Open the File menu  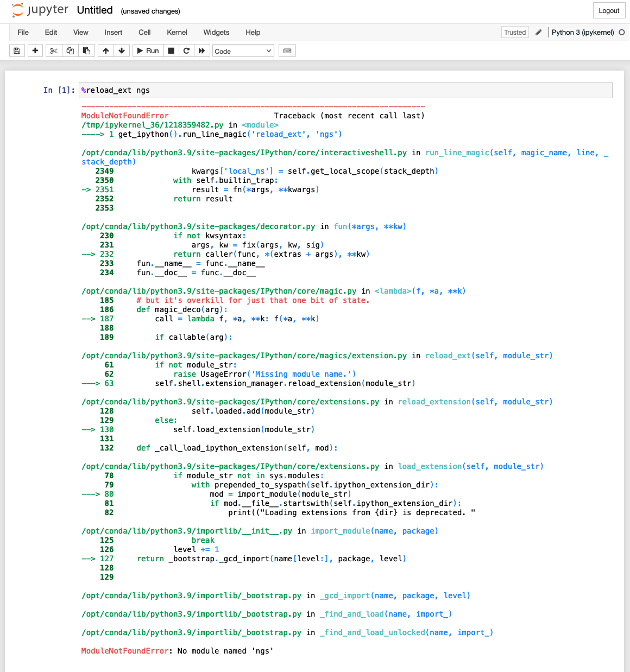pos(23,32)
